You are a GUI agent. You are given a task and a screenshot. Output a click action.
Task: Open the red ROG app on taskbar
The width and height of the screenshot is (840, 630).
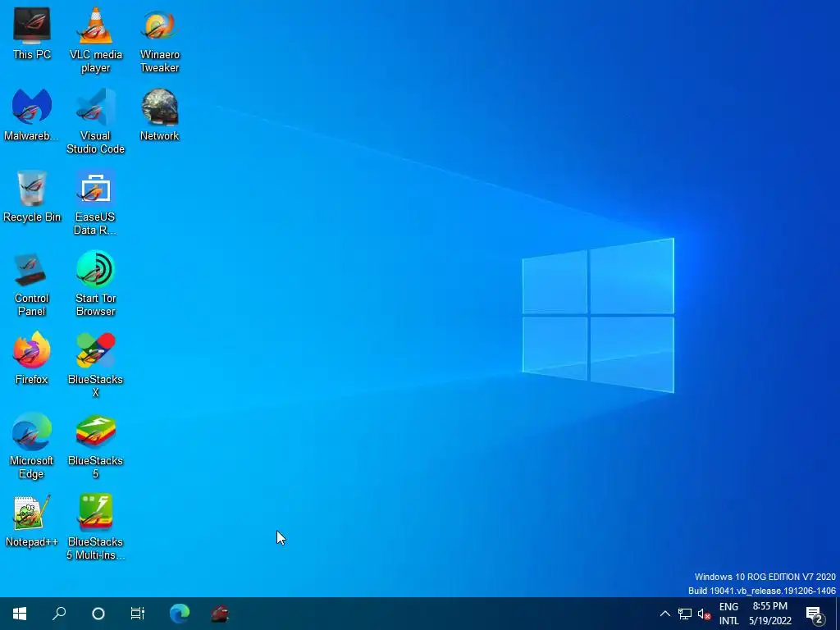click(x=220, y=614)
